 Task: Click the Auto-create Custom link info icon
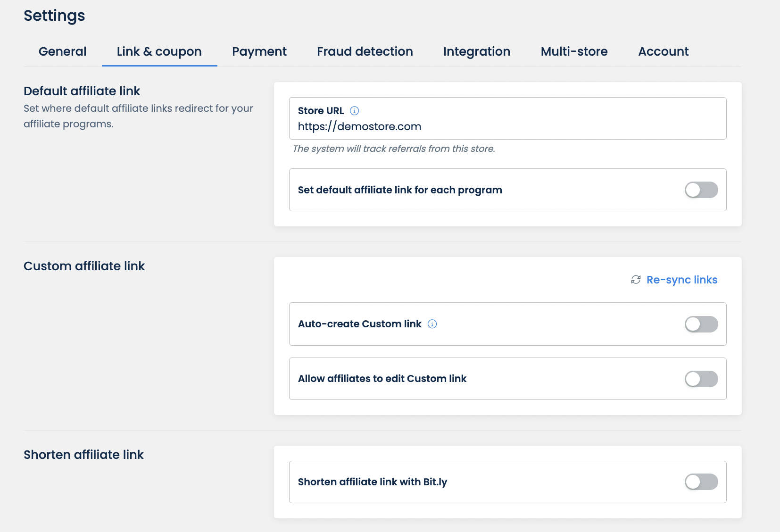432,324
